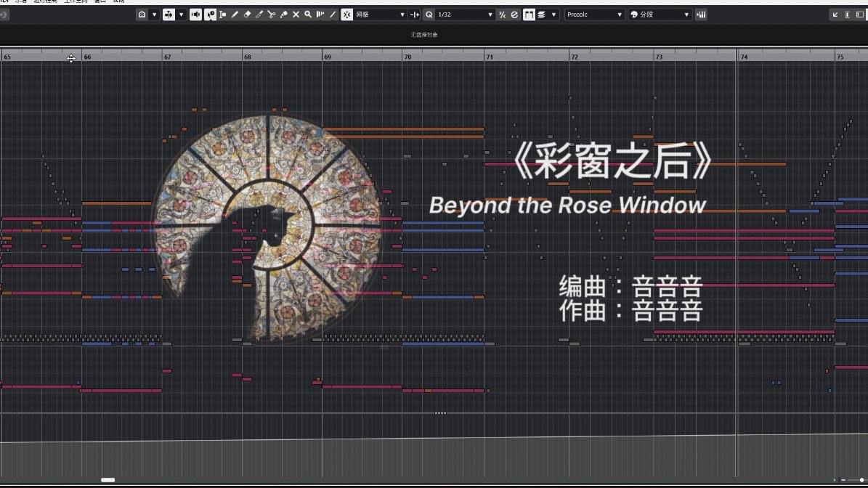Image resolution: width=868 pixels, height=488 pixels.
Task: Choose the Line drawing tool
Action: click(332, 15)
